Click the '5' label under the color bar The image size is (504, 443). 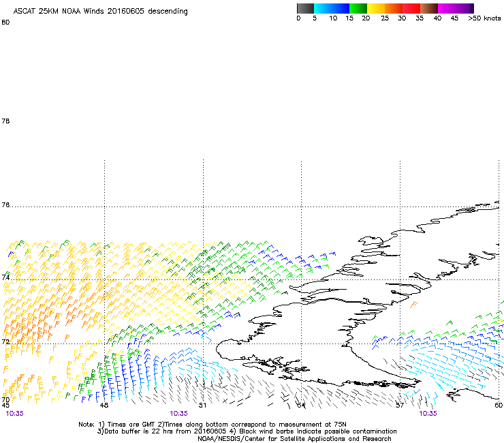click(315, 18)
